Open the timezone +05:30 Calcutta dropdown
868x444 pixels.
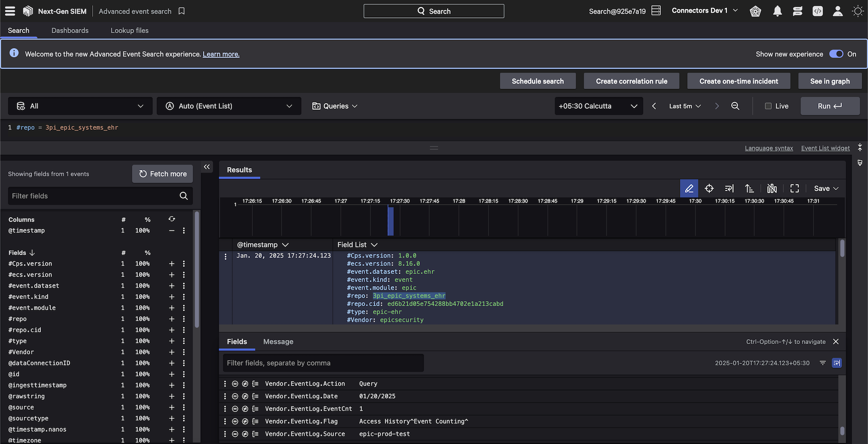[x=598, y=106]
